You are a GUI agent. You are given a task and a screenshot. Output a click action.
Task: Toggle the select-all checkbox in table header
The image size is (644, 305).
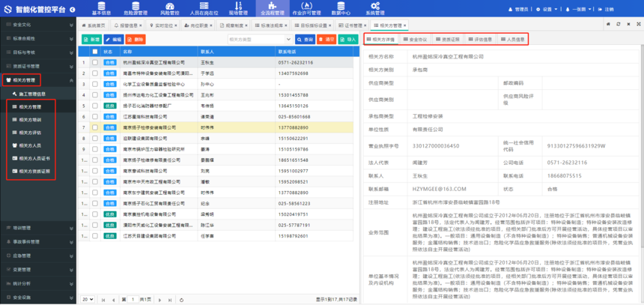click(94, 52)
